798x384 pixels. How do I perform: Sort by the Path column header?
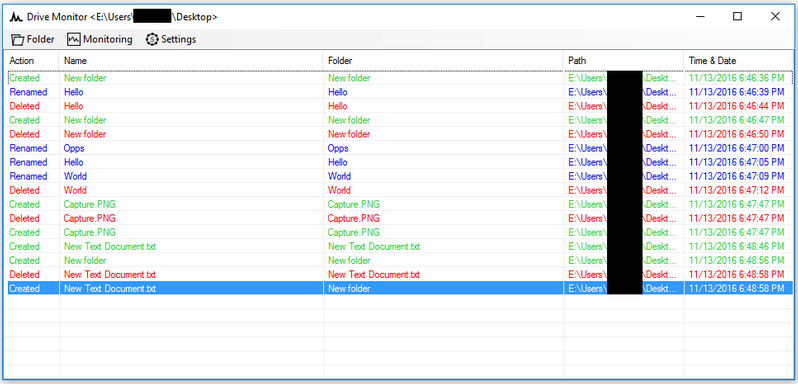point(623,61)
